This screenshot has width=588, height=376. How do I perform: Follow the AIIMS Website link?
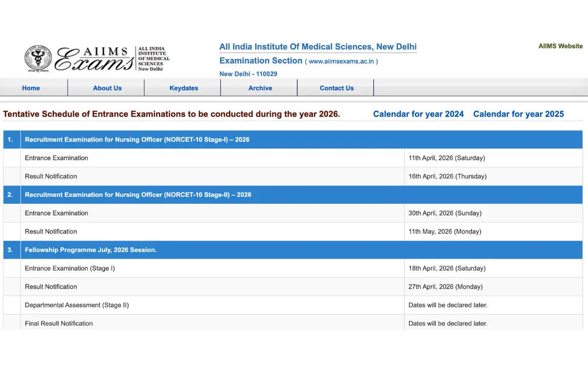pyautogui.click(x=561, y=46)
